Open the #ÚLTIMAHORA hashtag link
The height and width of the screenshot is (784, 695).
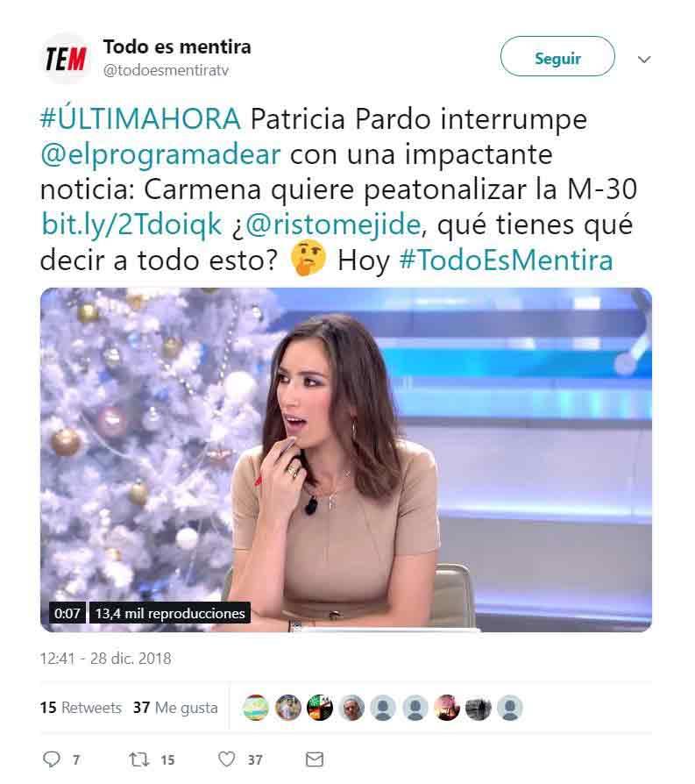pos(140,118)
